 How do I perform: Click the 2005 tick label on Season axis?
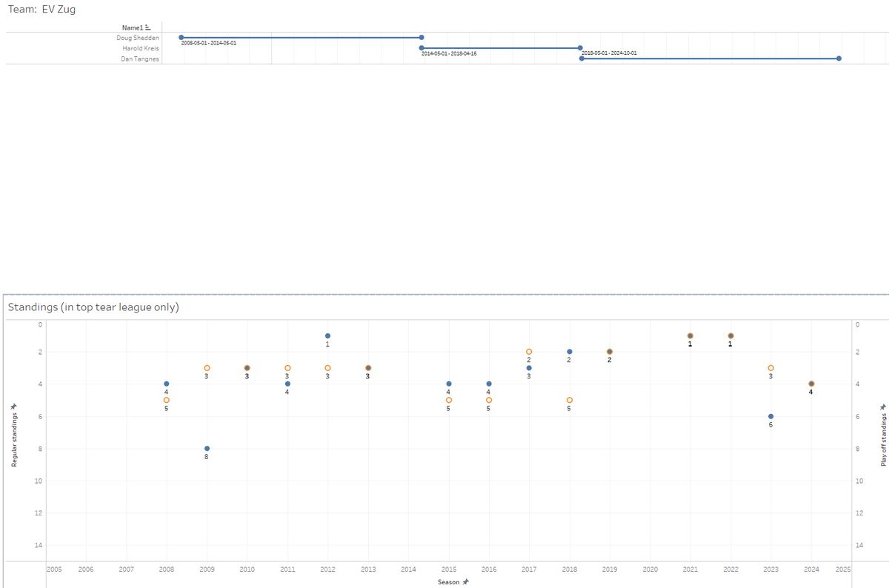(54, 569)
